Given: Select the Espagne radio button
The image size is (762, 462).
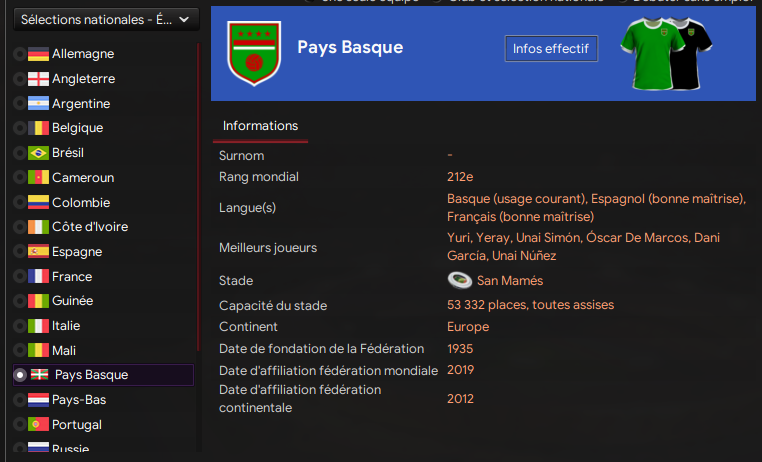Looking at the screenshot, I should 19,252.
